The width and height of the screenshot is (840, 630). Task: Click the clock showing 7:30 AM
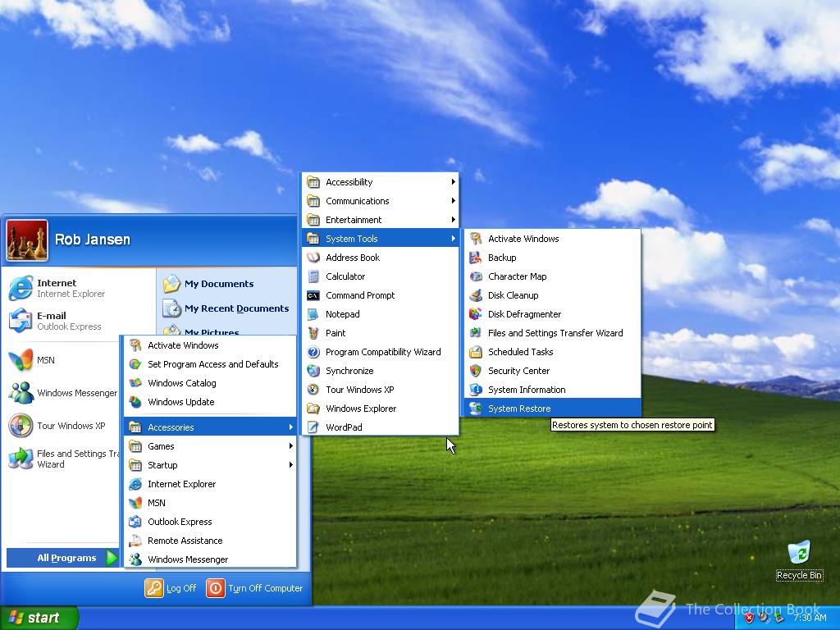point(810,618)
